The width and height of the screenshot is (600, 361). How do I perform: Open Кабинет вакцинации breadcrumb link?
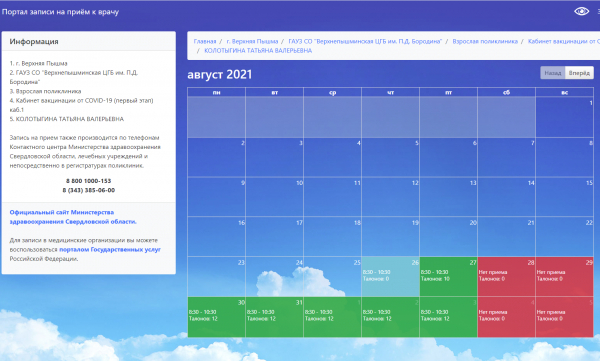(x=564, y=41)
